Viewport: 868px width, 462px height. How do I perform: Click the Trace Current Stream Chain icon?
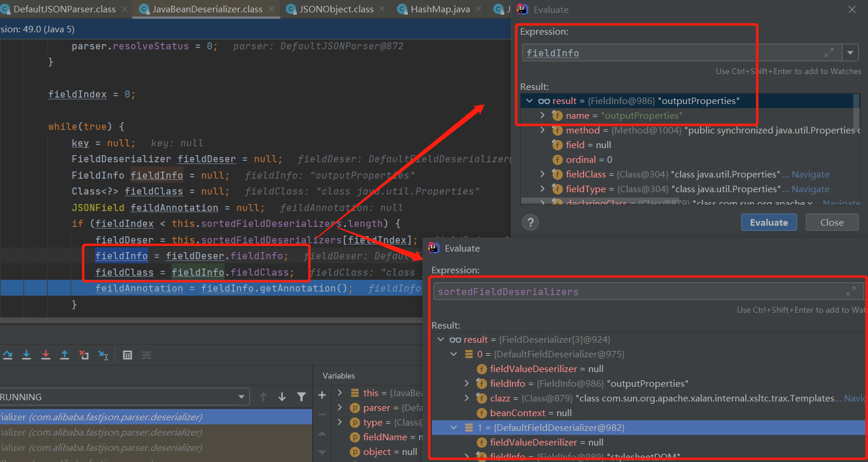point(146,354)
